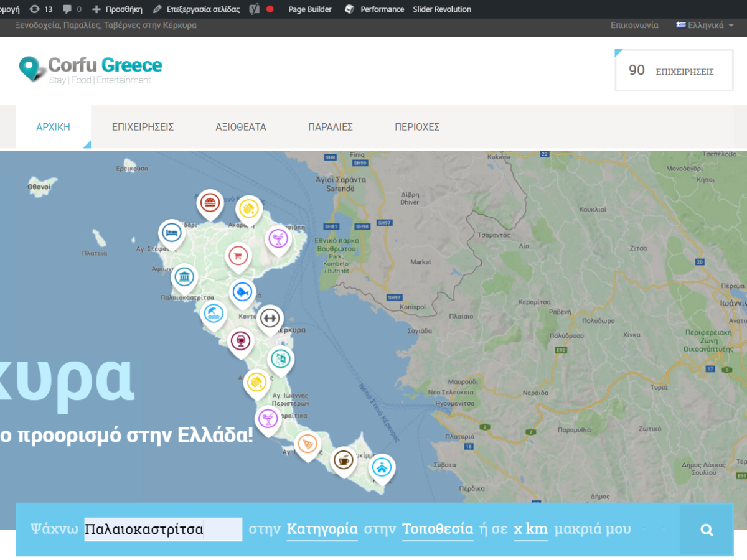The height and width of the screenshot is (560, 747).
Task: Click the burger restaurant map marker
Action: [210, 203]
